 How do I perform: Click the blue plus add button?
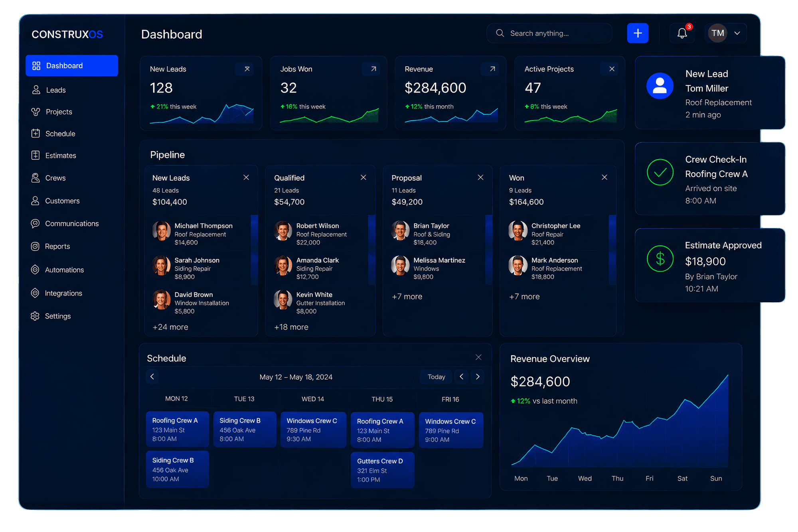pyautogui.click(x=638, y=33)
